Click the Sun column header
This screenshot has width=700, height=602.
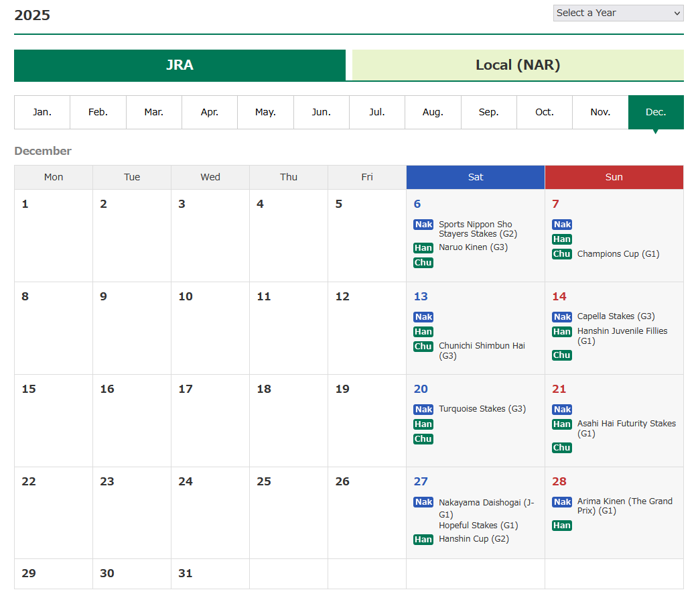614,178
